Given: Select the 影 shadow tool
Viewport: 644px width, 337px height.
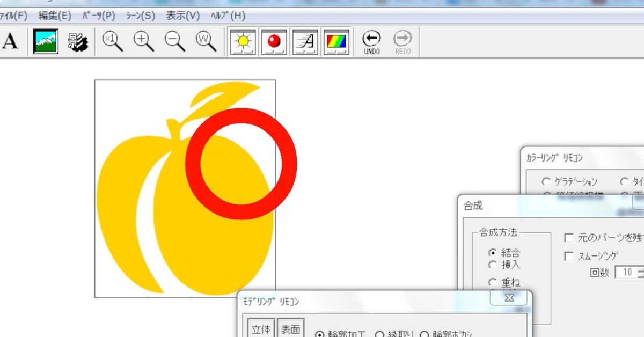Looking at the screenshot, I should tap(77, 42).
